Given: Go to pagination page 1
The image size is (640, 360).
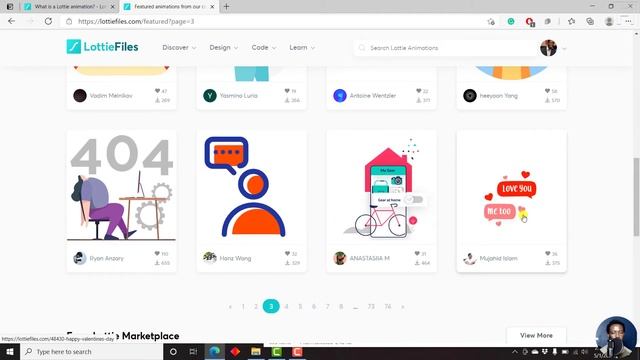Looking at the screenshot, I should [x=243, y=307].
